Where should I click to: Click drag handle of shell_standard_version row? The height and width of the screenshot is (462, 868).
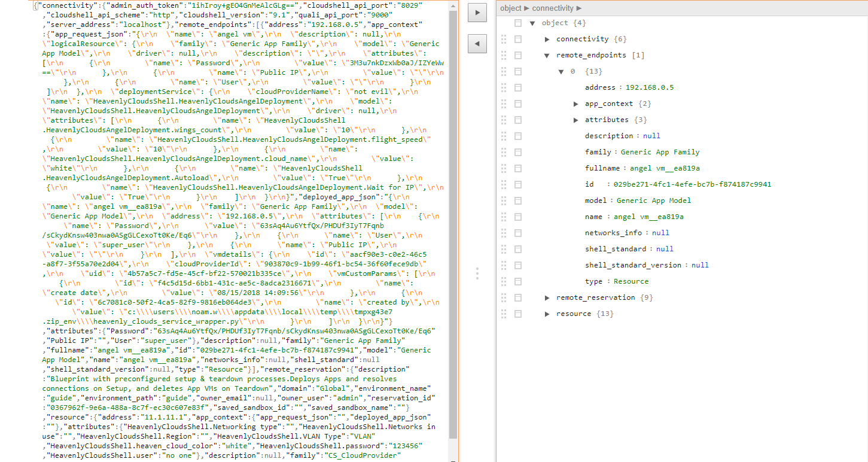click(504, 265)
